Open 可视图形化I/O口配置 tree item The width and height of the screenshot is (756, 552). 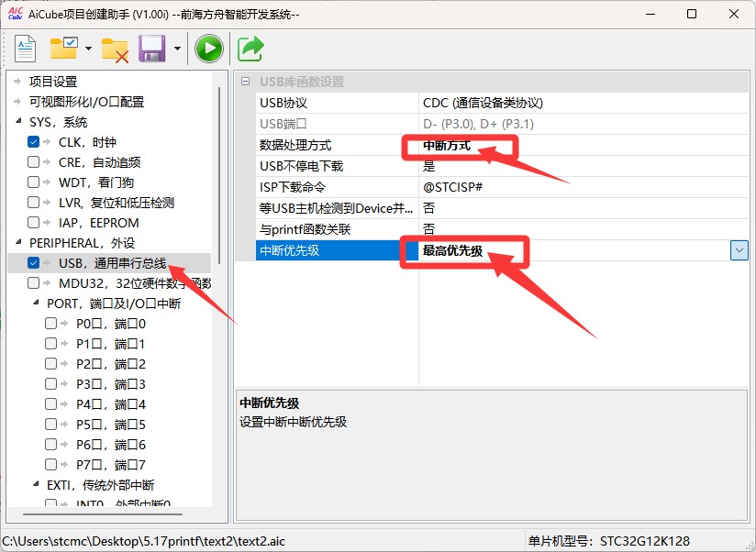click(87, 102)
